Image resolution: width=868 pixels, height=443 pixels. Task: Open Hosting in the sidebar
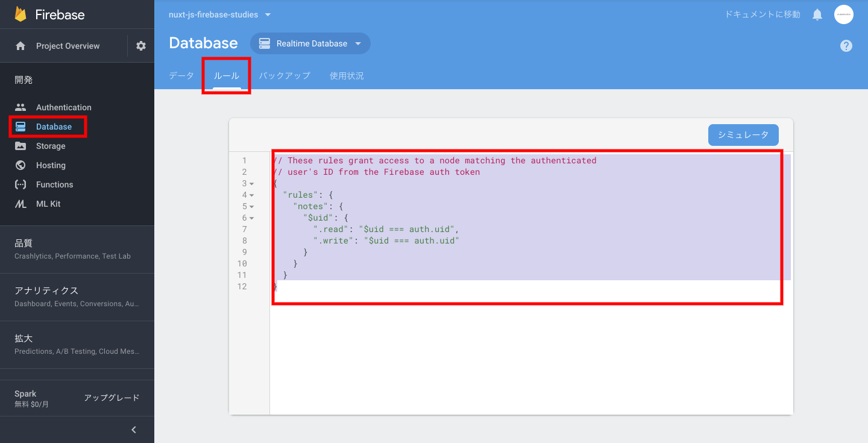(51, 165)
